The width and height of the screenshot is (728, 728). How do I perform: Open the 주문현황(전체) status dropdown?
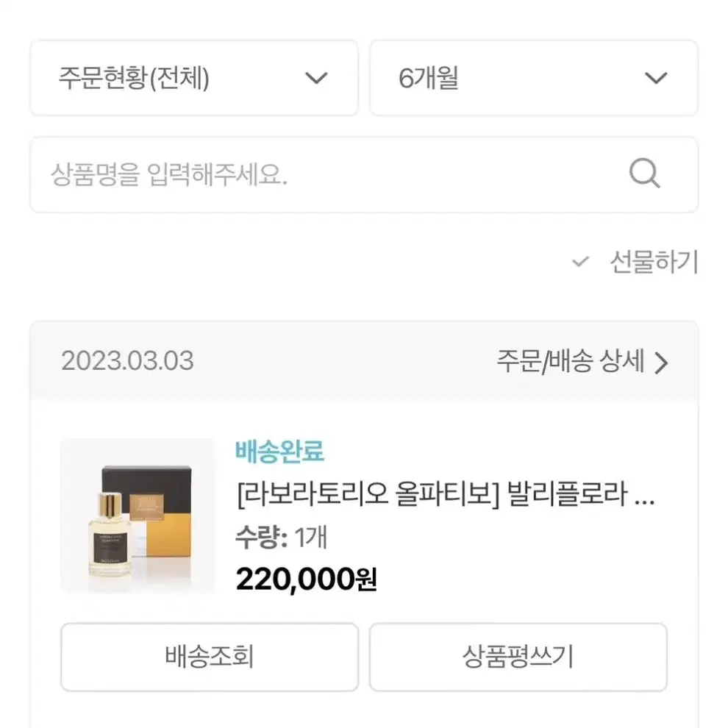point(194,78)
